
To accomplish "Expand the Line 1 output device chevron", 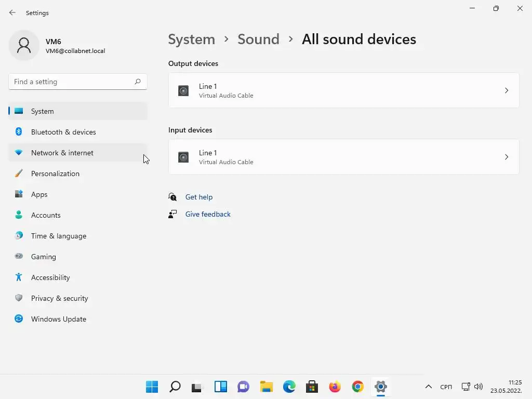I will [507, 90].
